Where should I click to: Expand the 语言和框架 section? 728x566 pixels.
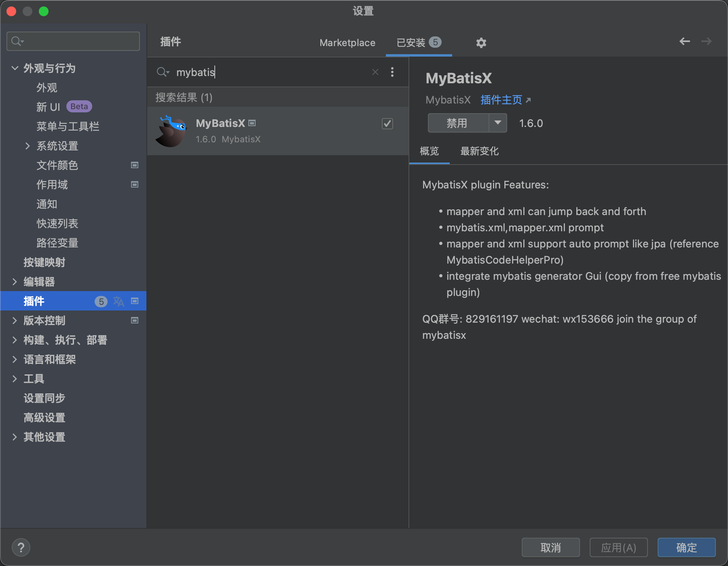click(15, 359)
